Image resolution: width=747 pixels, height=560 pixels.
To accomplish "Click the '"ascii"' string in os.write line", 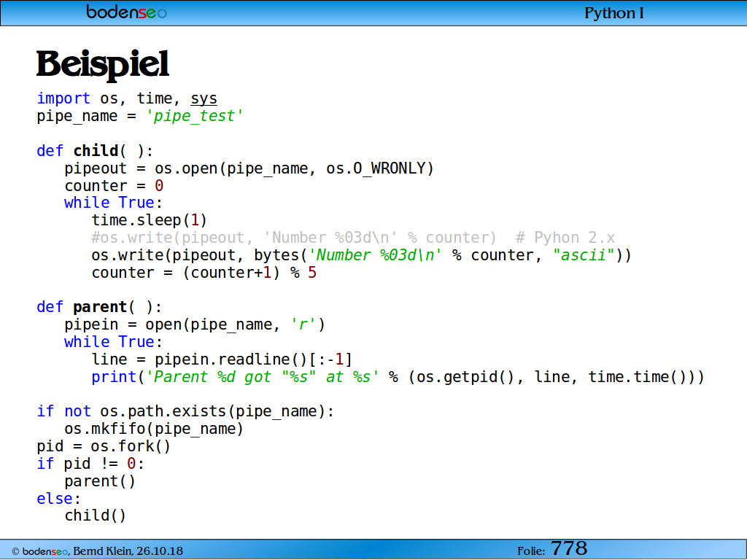I will click(584, 255).
